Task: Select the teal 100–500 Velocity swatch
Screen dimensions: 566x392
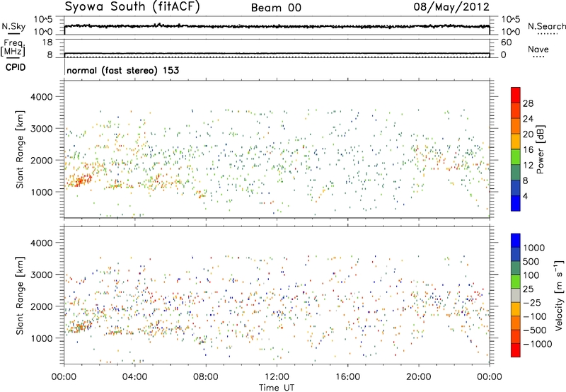Action: [516, 268]
